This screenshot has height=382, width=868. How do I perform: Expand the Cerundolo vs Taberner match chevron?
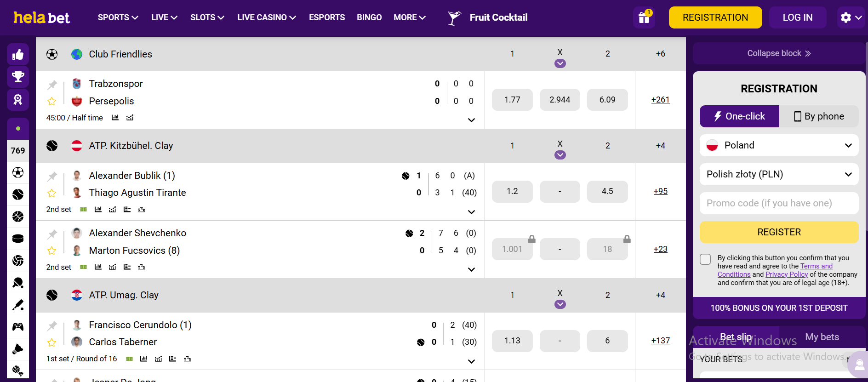click(471, 361)
